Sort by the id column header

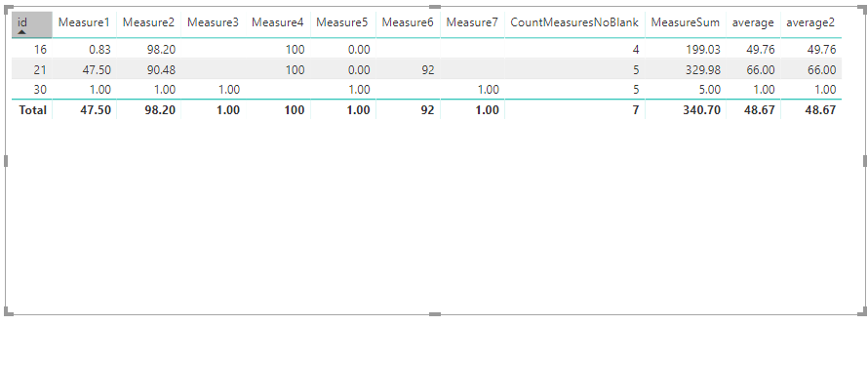click(x=31, y=25)
